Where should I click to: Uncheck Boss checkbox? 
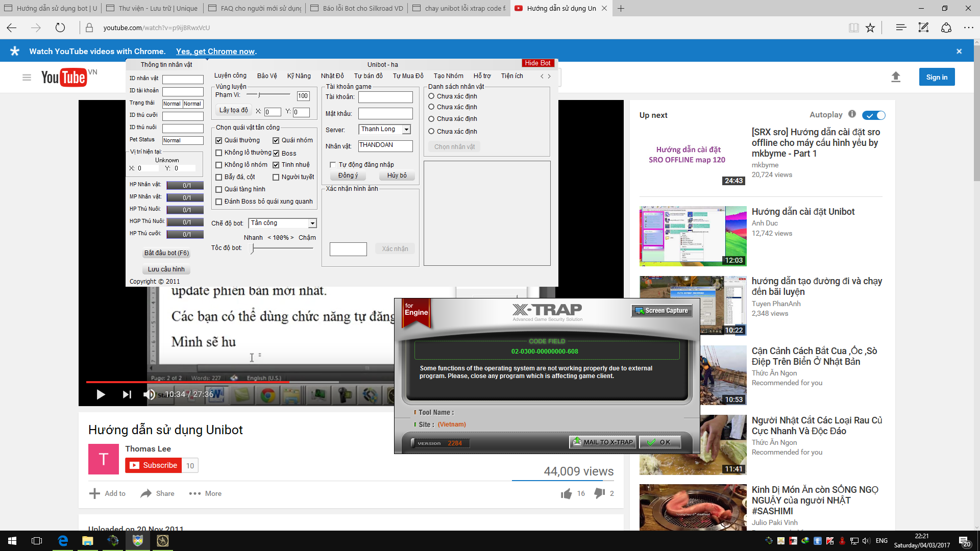point(276,154)
